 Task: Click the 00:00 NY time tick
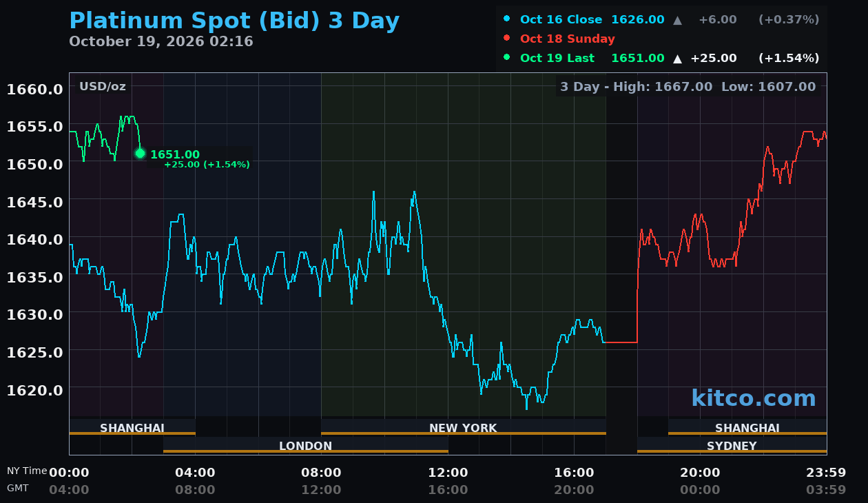coord(69,473)
